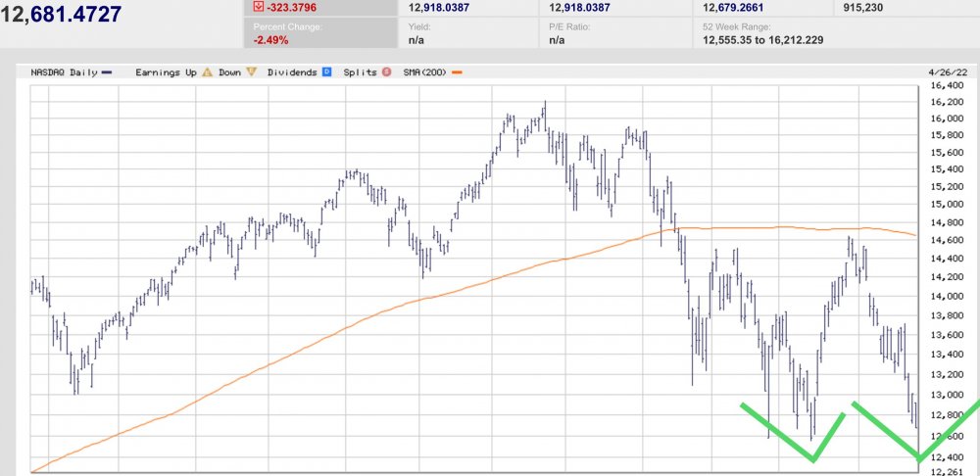Click the orange SMA(200) legend line marker

tap(457, 72)
